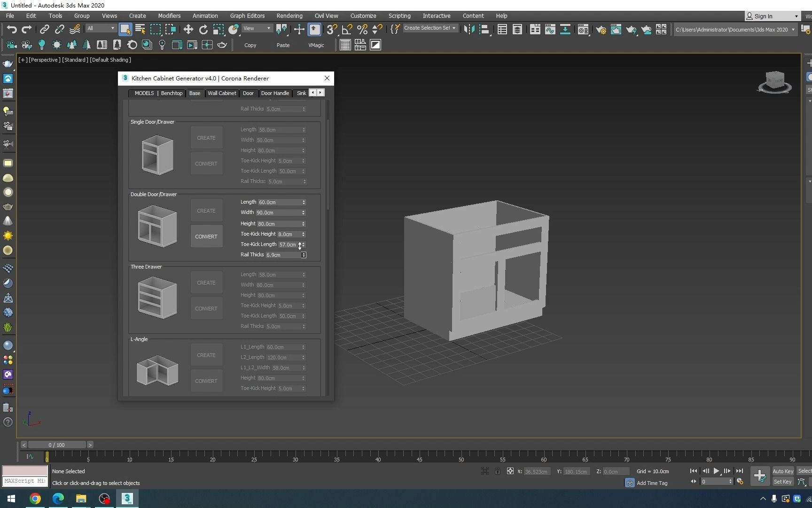Click the object color swatch near MAXScript

[25, 470]
